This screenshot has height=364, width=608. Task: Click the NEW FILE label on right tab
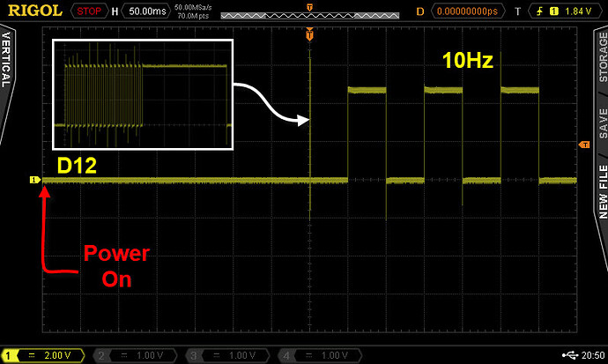(x=603, y=192)
